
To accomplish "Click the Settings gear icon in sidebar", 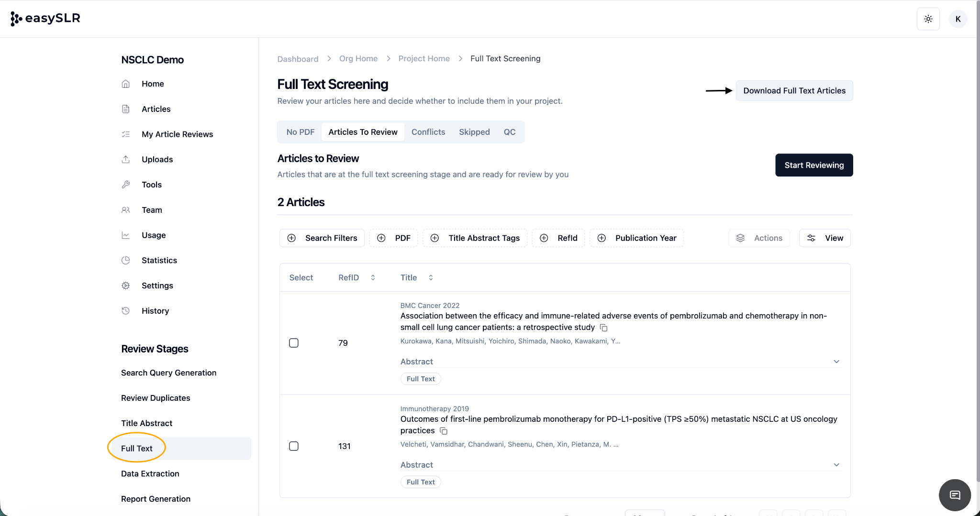I will coord(126,285).
